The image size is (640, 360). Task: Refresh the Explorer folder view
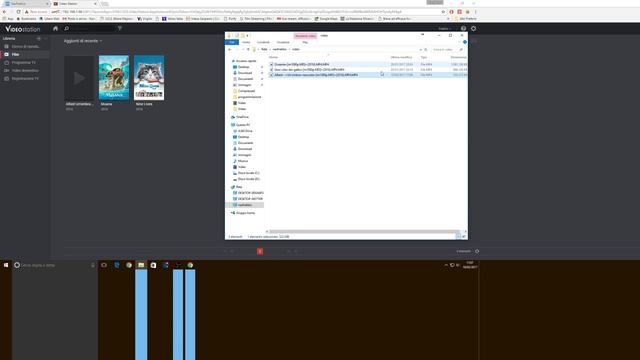click(426, 49)
